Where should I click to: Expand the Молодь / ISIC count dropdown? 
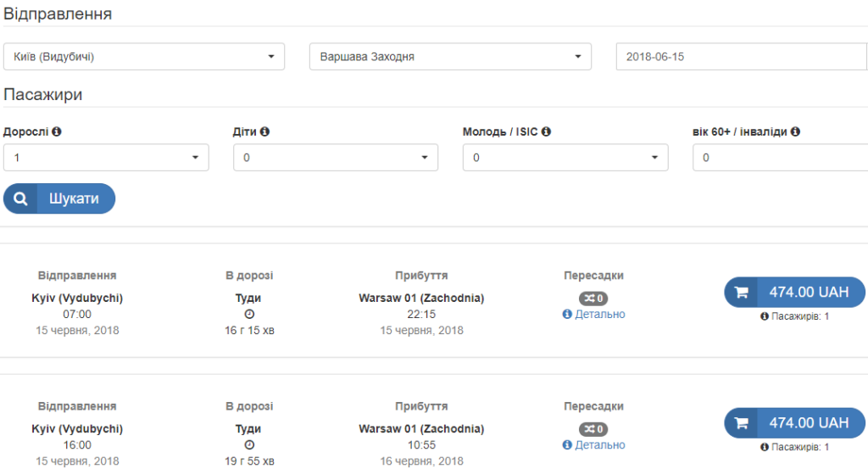pos(565,157)
